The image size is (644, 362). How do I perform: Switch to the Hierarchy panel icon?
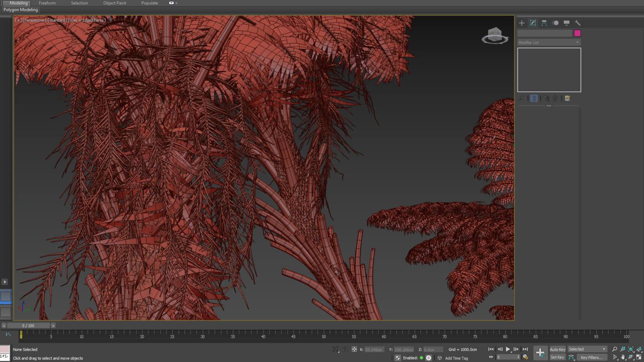point(544,23)
